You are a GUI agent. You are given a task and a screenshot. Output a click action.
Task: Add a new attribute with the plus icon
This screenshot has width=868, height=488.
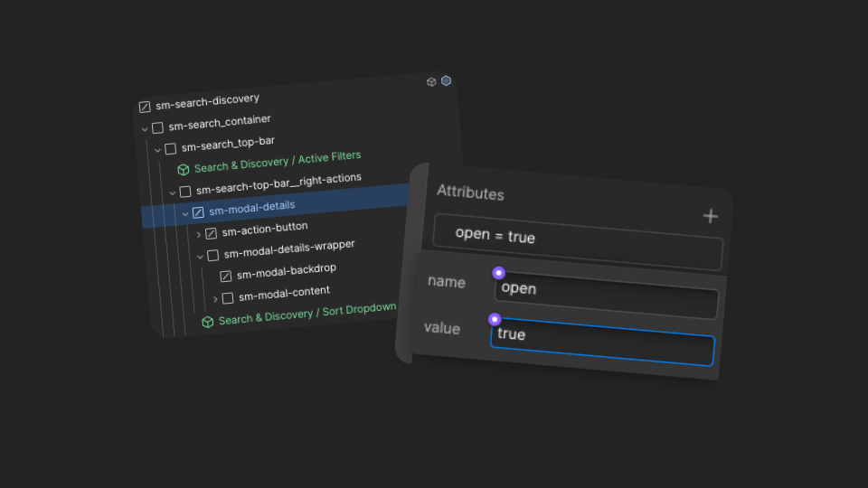(x=711, y=216)
